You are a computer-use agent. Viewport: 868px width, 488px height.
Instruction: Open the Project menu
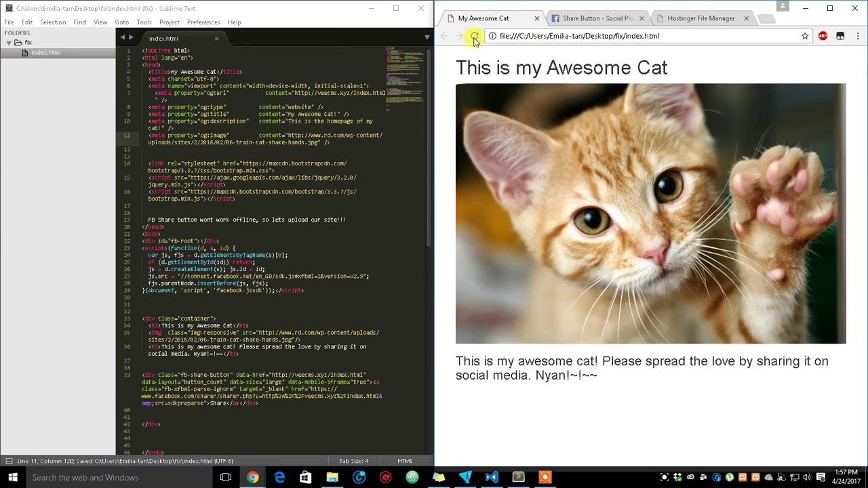[169, 22]
